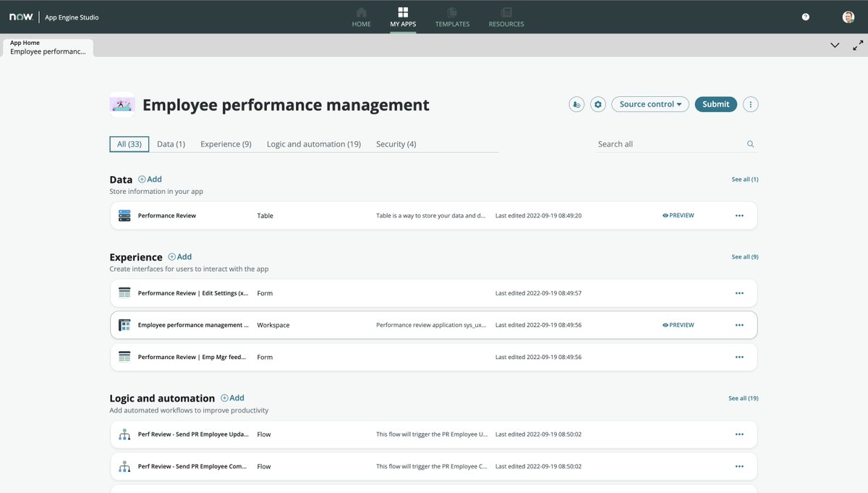Switch to the Data (1) tab
868x493 pixels.
click(171, 144)
